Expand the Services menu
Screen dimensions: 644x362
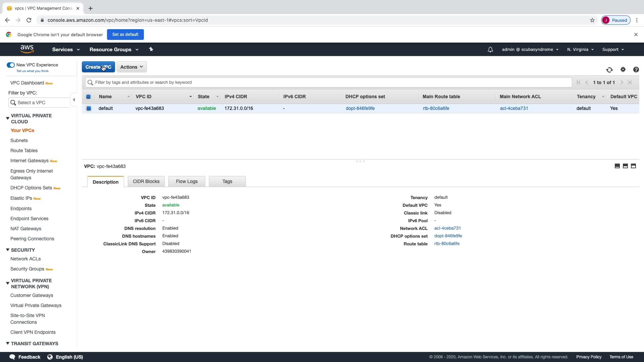tap(66, 50)
